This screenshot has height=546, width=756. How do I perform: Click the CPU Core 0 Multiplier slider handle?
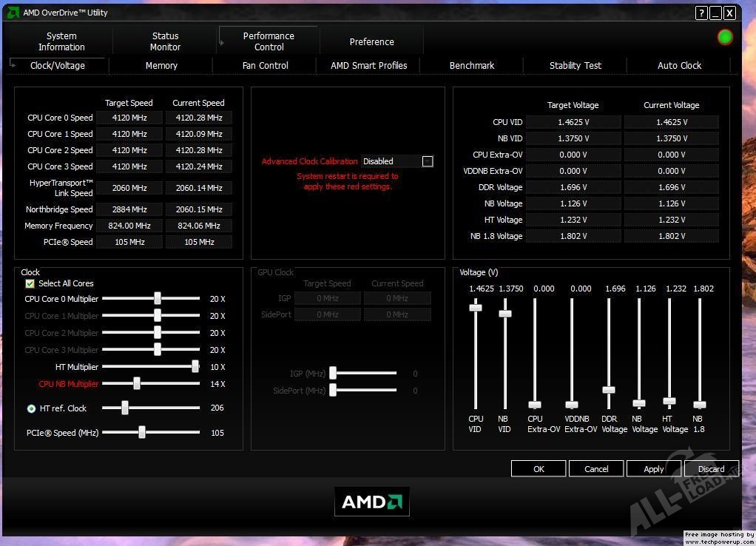pyautogui.click(x=158, y=298)
